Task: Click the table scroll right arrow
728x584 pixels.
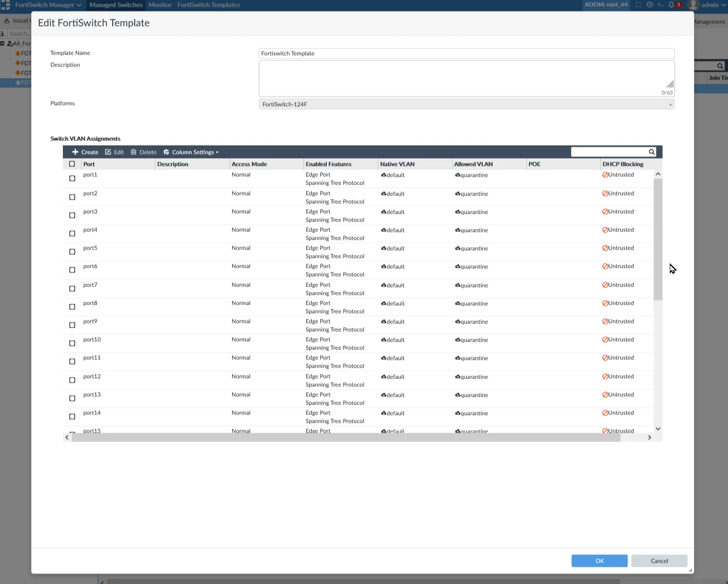Action: (649, 437)
